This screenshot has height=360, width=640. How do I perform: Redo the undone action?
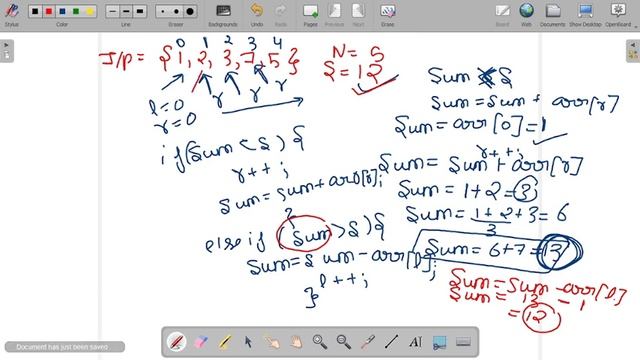[280, 15]
